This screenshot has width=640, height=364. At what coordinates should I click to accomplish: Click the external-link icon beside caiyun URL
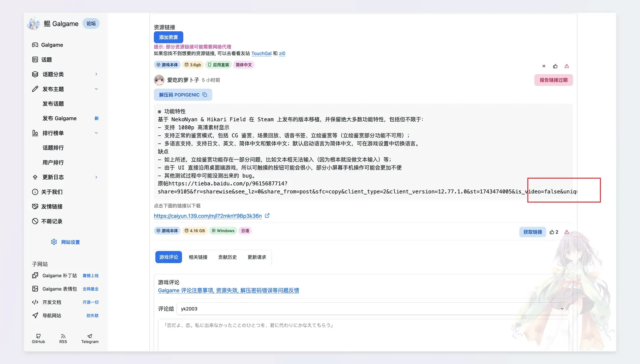267,216
